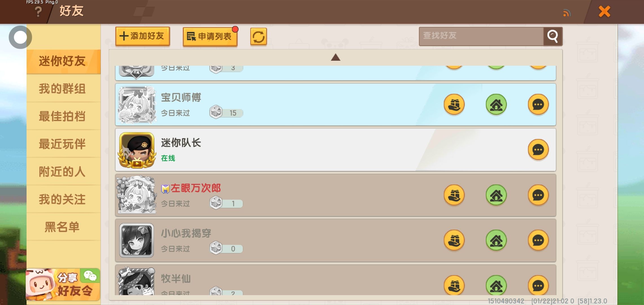Open 迷你队长's avatar thumbnail
This screenshot has height=305, width=644.
click(137, 150)
